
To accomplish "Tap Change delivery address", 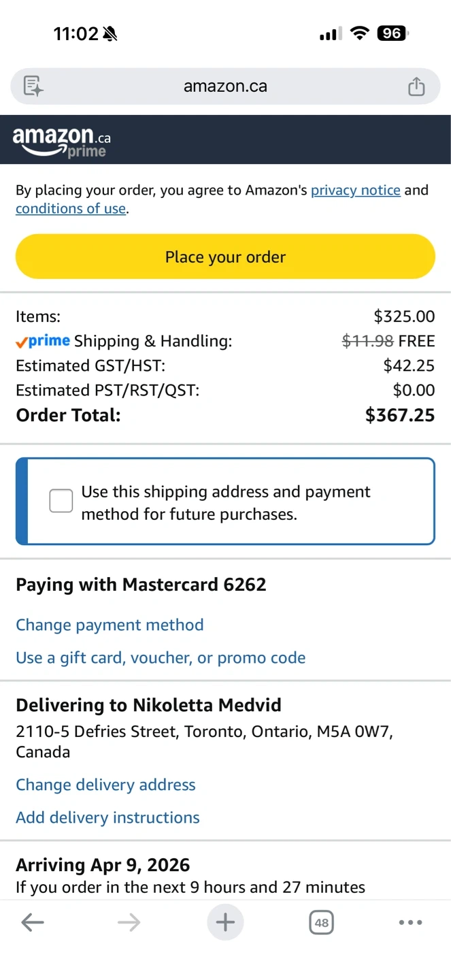I will click(x=105, y=785).
